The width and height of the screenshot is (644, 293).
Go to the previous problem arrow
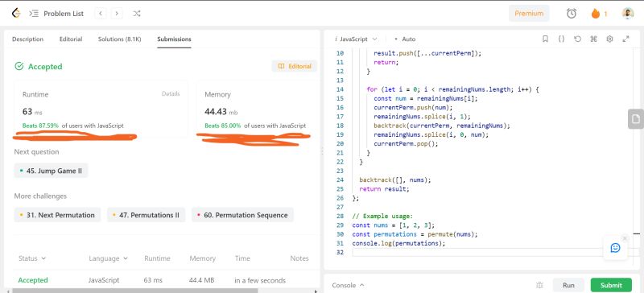[x=100, y=14]
